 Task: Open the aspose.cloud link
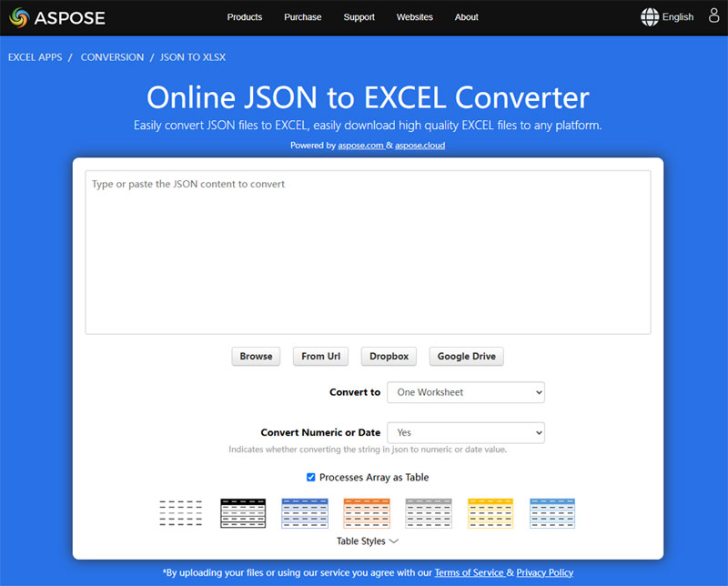click(x=420, y=146)
